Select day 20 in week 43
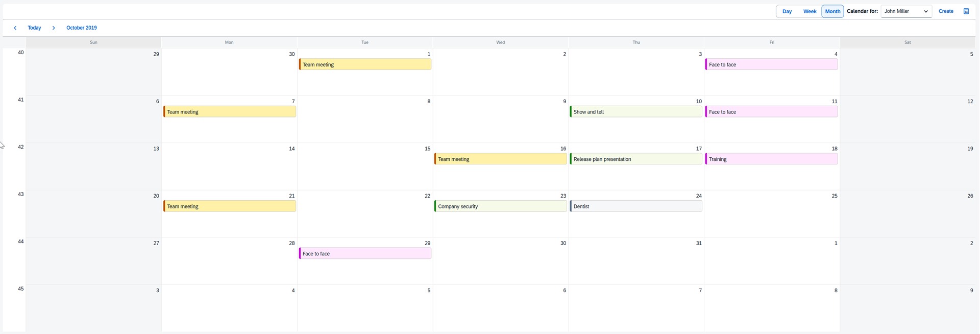The image size is (980, 334). pyautogui.click(x=93, y=213)
